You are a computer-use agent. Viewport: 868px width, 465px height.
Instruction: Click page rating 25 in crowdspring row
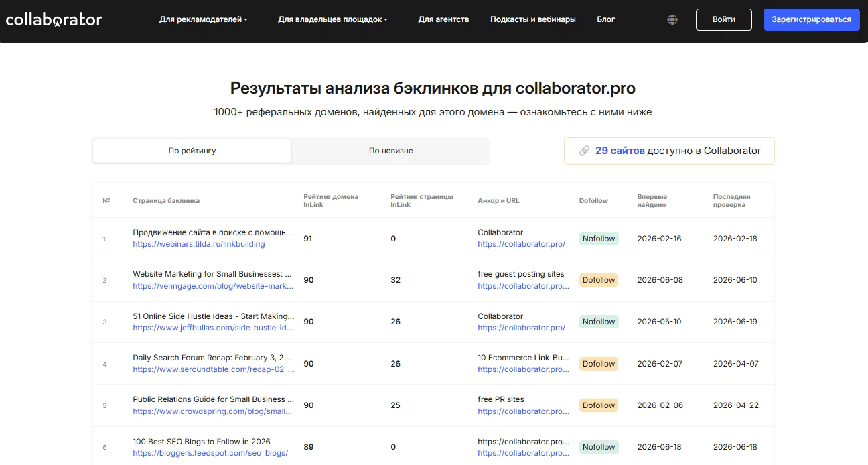(395, 405)
